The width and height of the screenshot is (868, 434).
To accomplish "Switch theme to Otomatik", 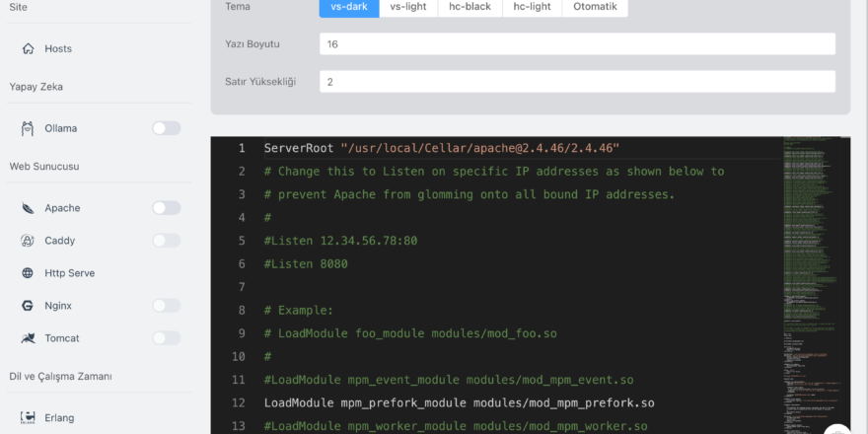I will tap(595, 7).
